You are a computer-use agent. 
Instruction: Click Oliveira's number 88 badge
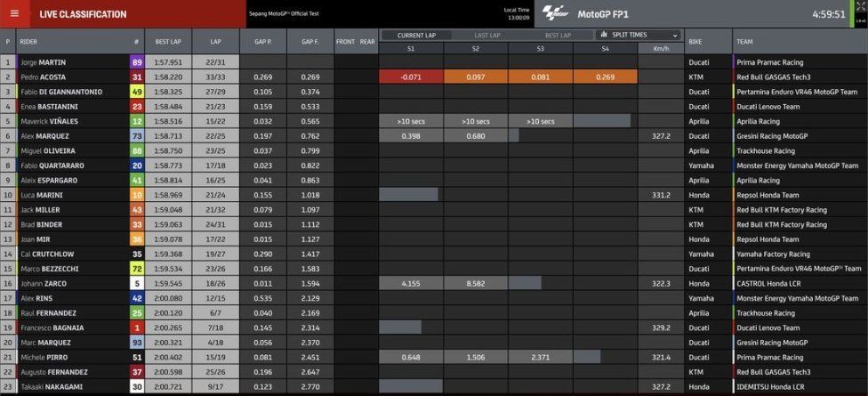pyautogui.click(x=137, y=150)
